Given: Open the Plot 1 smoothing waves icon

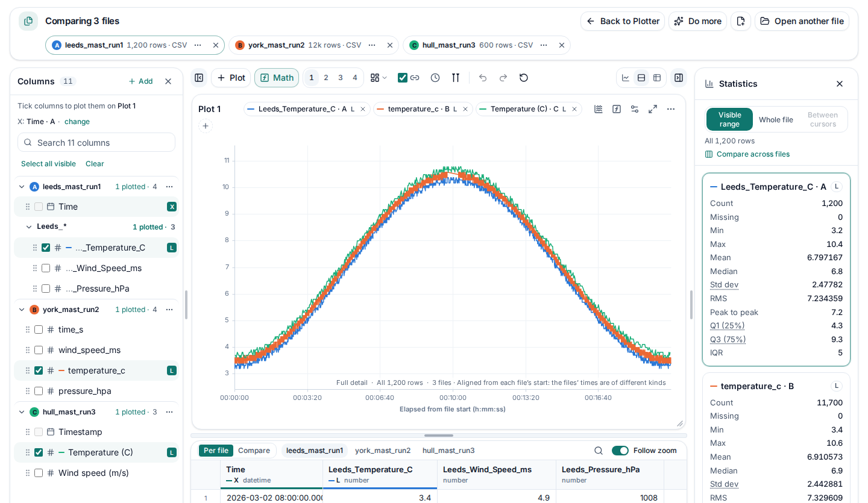Looking at the screenshot, I should (x=599, y=109).
